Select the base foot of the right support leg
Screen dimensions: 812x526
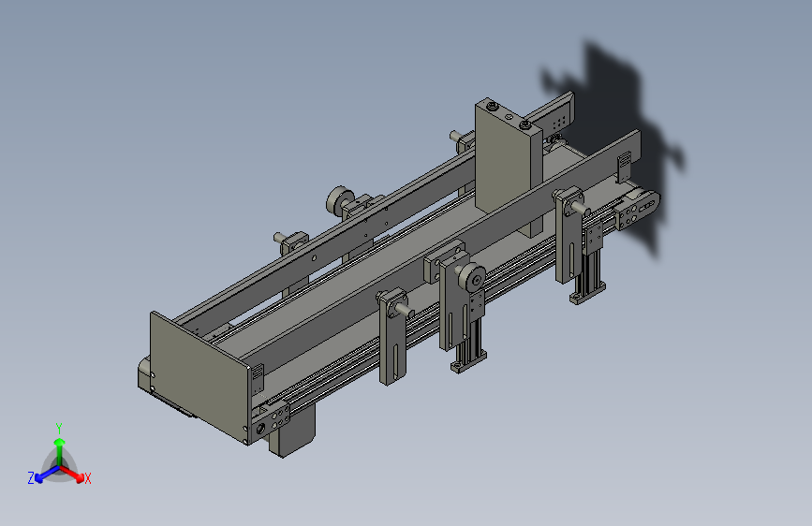coord(588,293)
